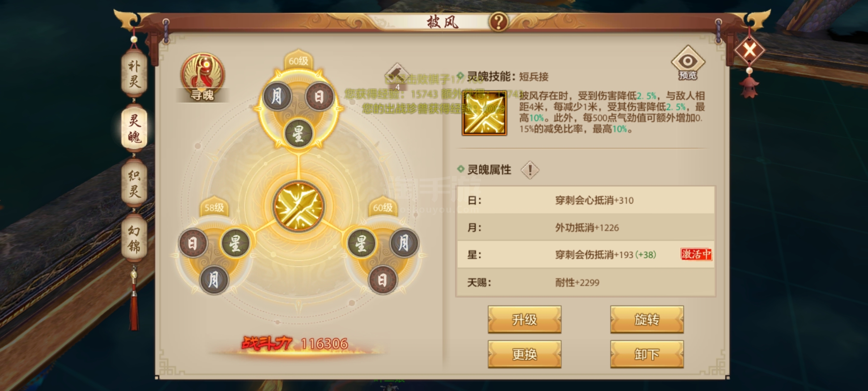Click the 短兵接 skill icon thumbnail
Screen dimensions: 868x391
coord(484,113)
